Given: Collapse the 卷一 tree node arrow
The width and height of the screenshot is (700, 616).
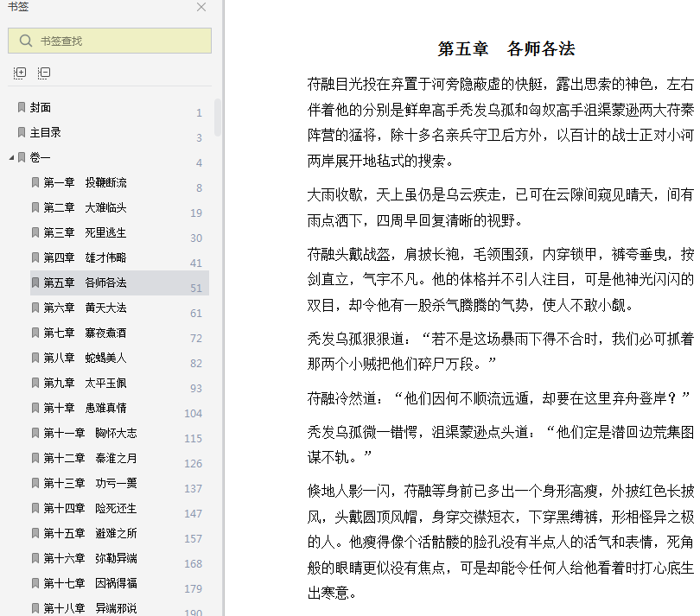Looking at the screenshot, I should coord(11,157).
